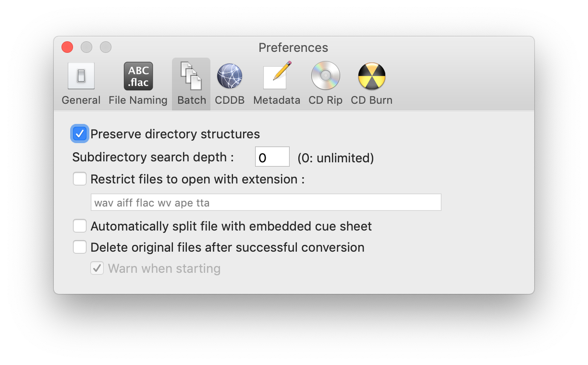The width and height of the screenshot is (588, 365).
Task: Open the General preferences pane
Action: [81, 84]
